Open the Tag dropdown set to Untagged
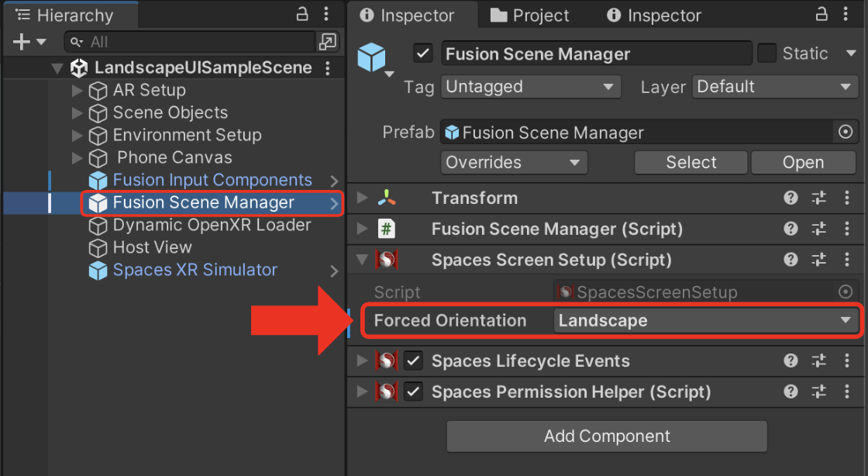 [x=530, y=87]
